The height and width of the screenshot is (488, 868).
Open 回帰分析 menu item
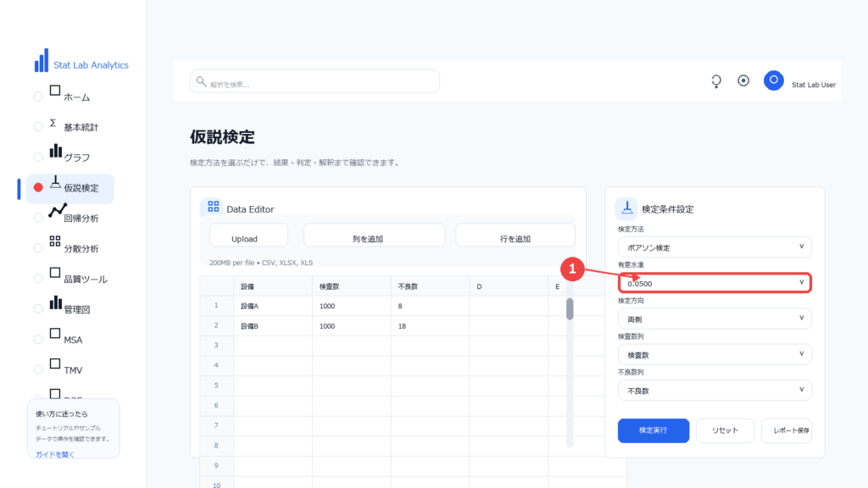pyautogui.click(x=81, y=219)
